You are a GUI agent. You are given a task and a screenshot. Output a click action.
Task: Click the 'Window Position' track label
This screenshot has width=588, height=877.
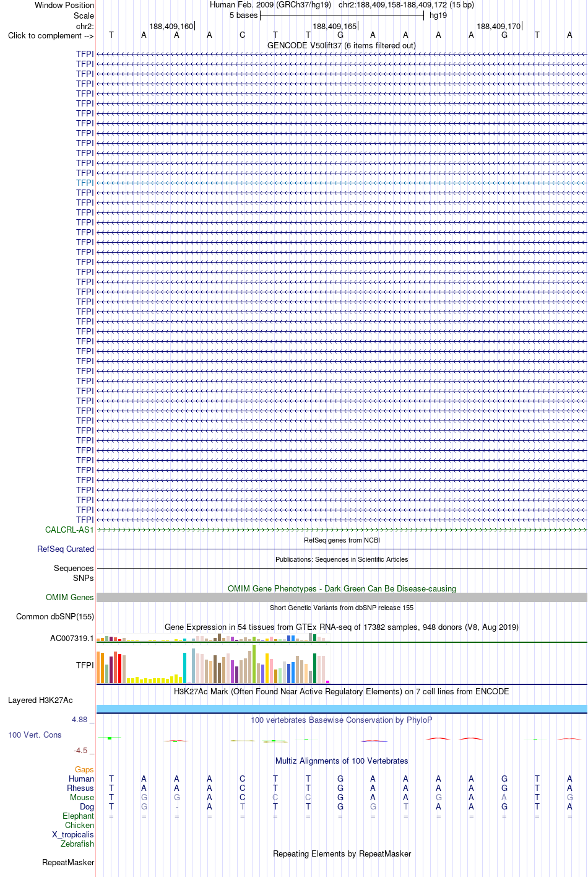64,5
